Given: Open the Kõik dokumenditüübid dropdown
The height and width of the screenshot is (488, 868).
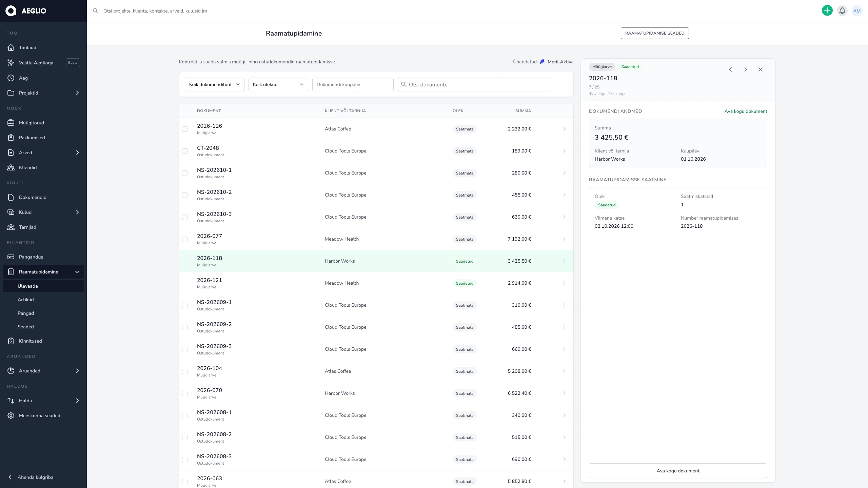Looking at the screenshot, I should [x=214, y=84].
